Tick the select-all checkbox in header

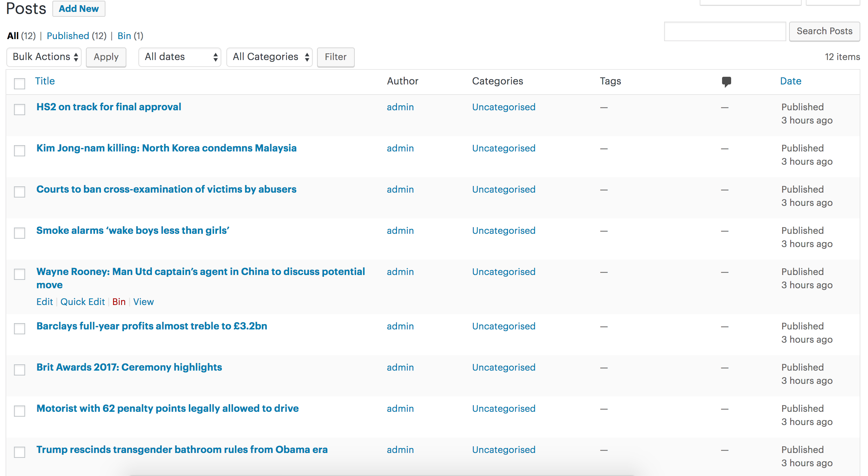click(x=20, y=84)
